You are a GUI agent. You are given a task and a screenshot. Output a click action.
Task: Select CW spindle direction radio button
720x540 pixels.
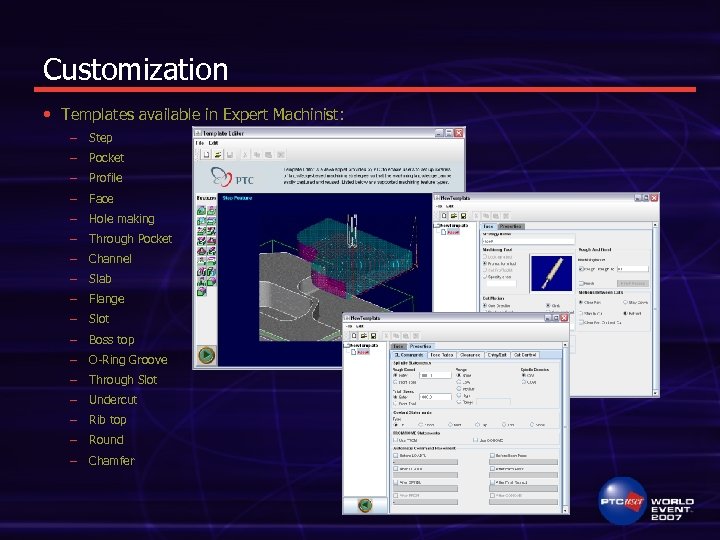pyautogui.click(x=523, y=375)
